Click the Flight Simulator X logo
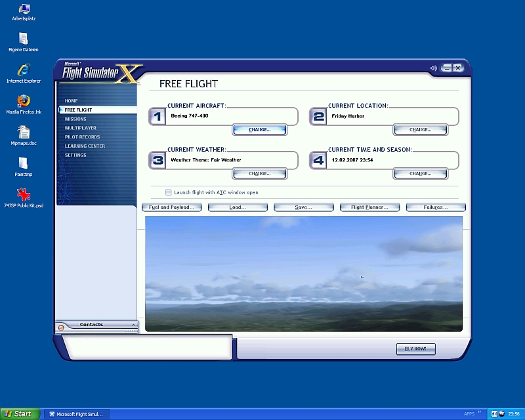Viewport: 525px width, 420px height. [x=100, y=73]
